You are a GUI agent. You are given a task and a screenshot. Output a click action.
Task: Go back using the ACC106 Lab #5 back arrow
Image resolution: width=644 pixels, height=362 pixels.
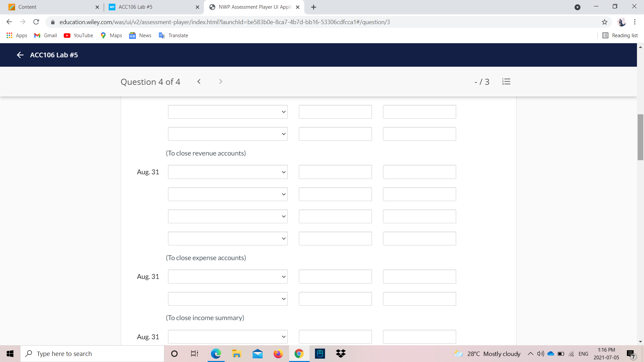pyautogui.click(x=20, y=55)
